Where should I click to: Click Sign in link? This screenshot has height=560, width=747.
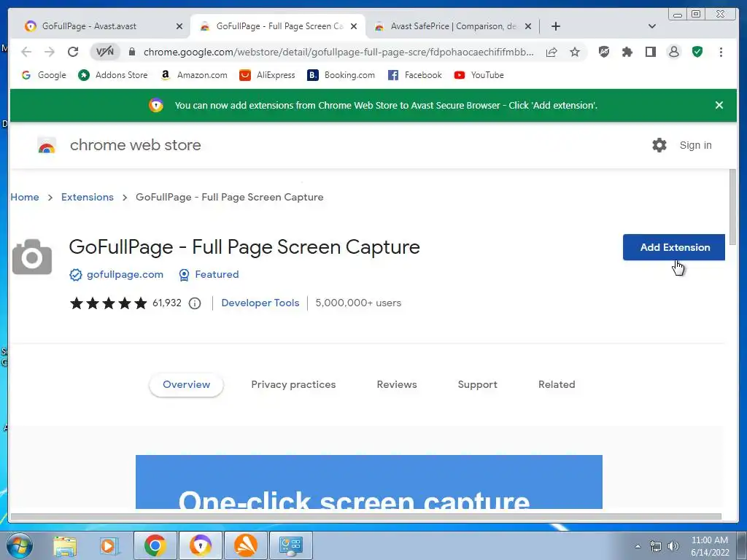(695, 145)
